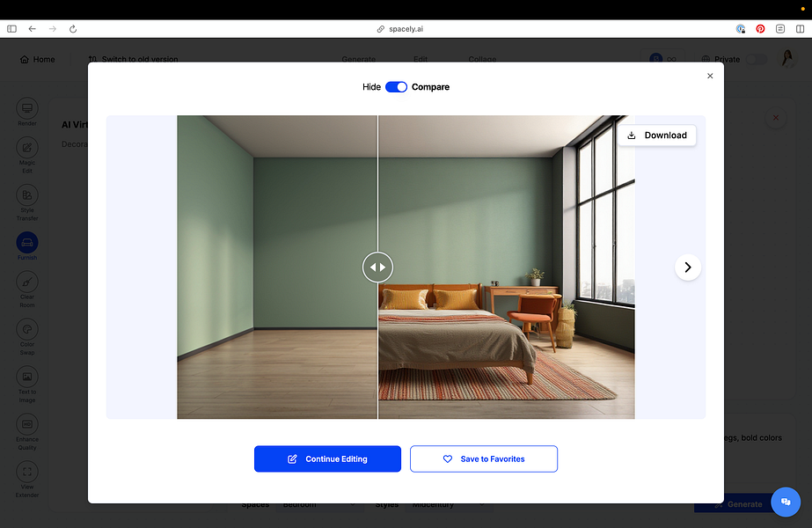Open the Render tool in sidebar

point(27,112)
